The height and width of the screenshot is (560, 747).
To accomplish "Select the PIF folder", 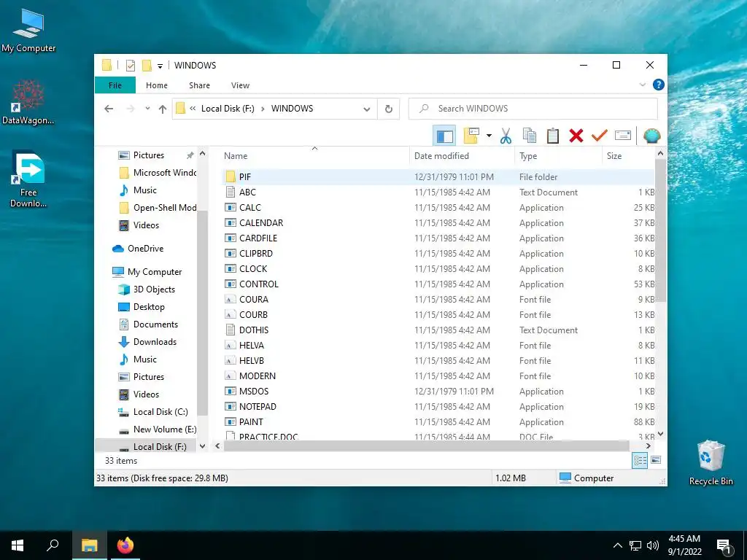I will (438, 176).
